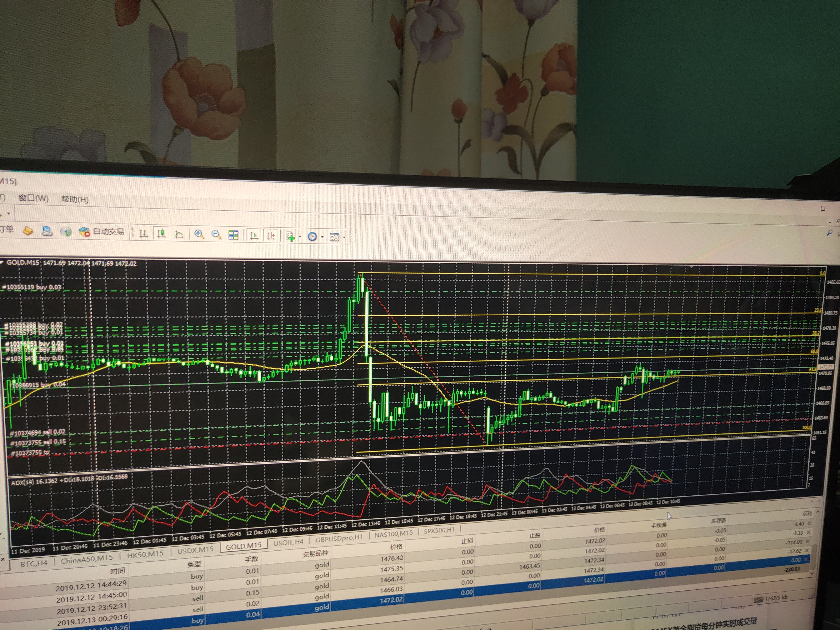Open the 窗口(W) menu

[33, 198]
